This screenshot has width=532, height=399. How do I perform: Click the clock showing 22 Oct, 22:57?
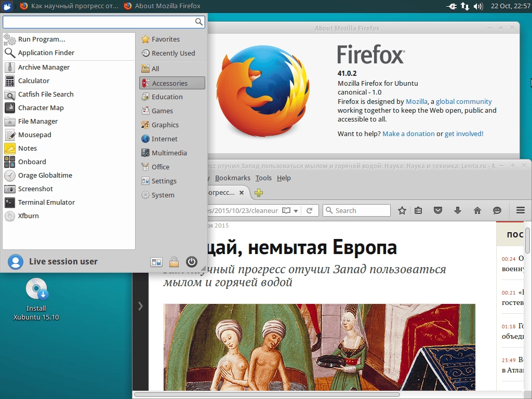pyautogui.click(x=510, y=6)
